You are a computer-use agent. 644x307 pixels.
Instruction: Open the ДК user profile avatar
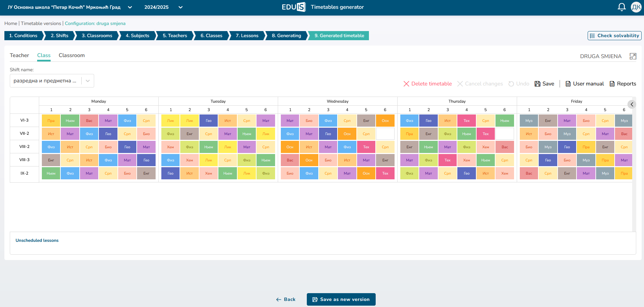click(x=636, y=7)
